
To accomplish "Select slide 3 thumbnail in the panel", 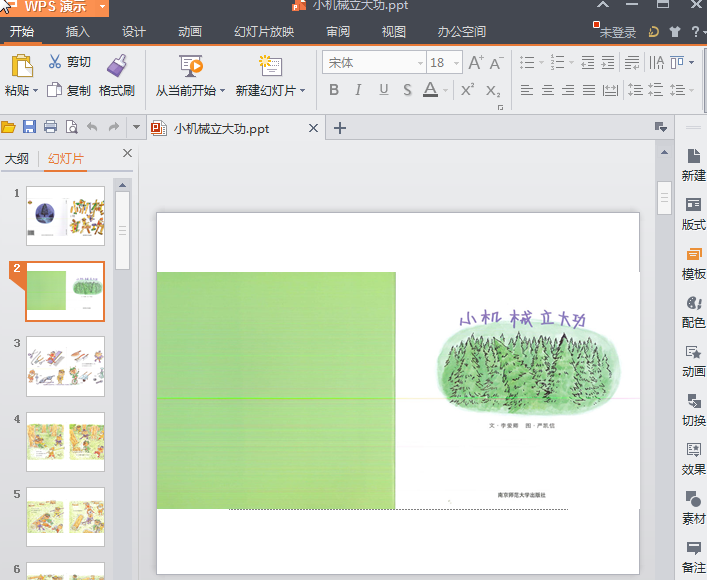I will pyautogui.click(x=65, y=366).
